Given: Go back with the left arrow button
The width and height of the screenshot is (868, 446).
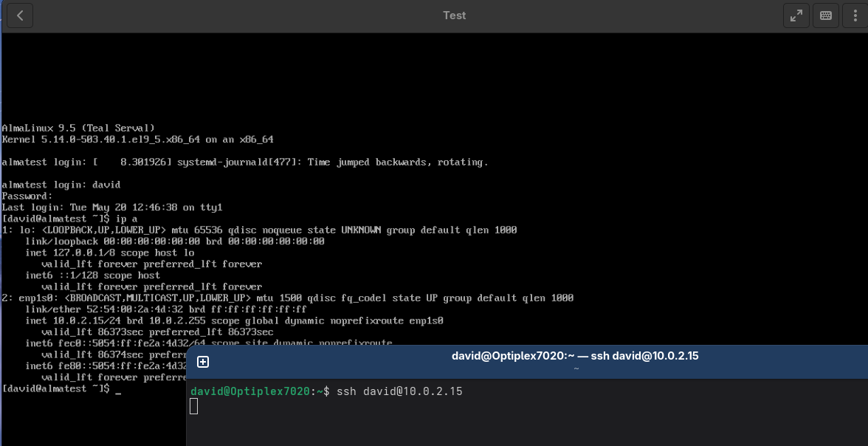Looking at the screenshot, I should click(20, 16).
